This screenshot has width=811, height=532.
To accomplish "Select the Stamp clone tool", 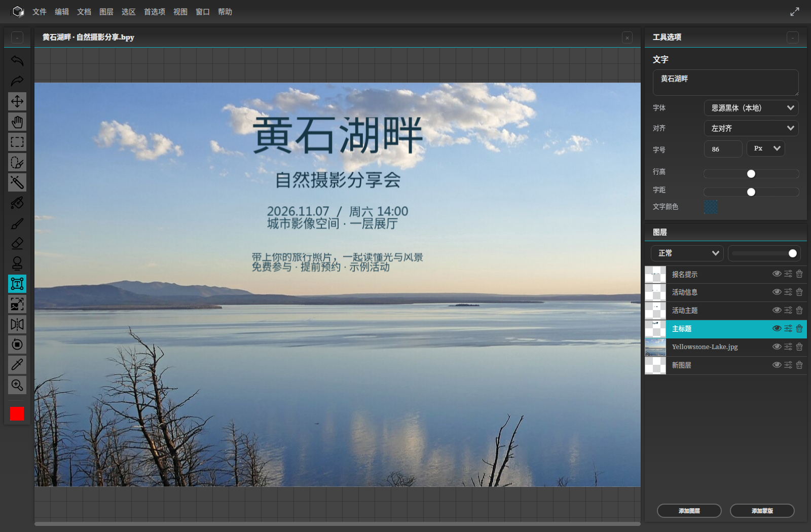I will (x=17, y=263).
